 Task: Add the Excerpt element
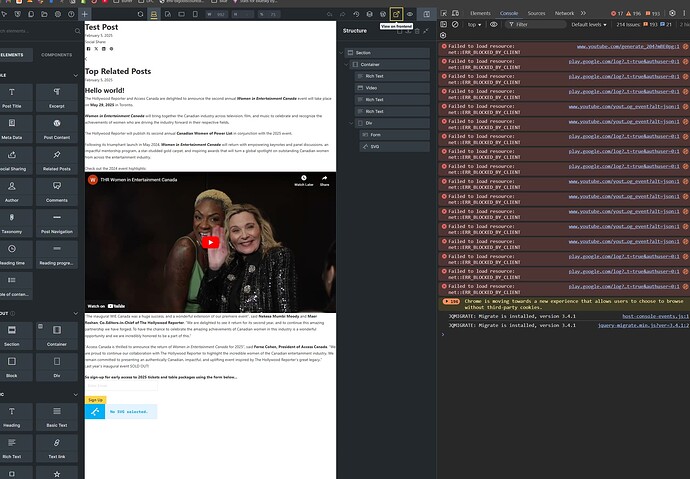tap(57, 98)
